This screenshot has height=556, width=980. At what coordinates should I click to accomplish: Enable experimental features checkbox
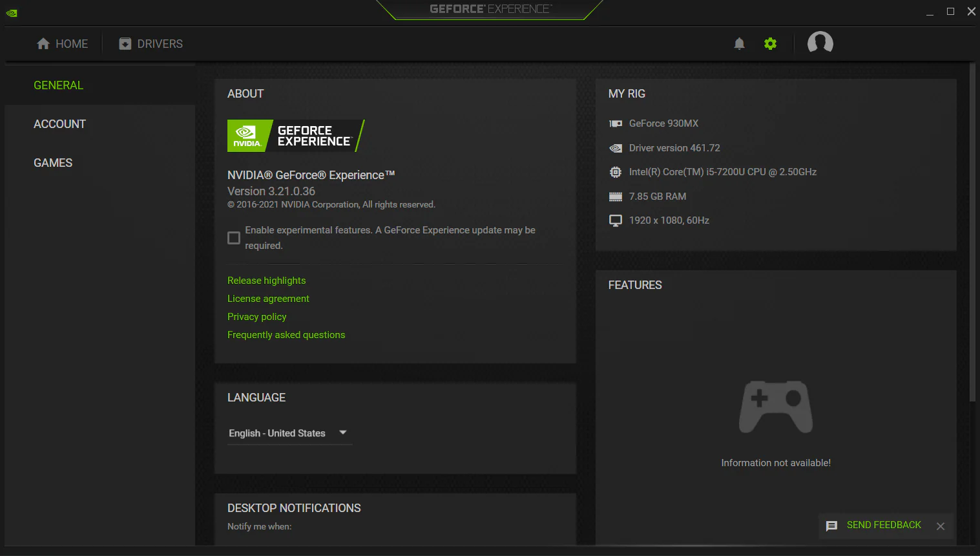pos(234,238)
